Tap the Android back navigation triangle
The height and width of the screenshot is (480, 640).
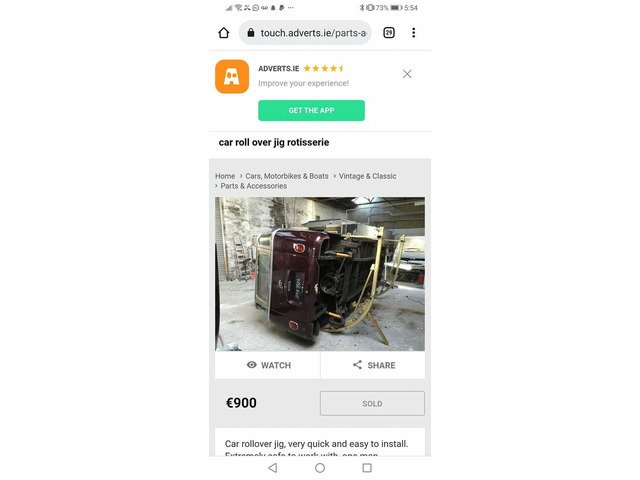(x=273, y=468)
